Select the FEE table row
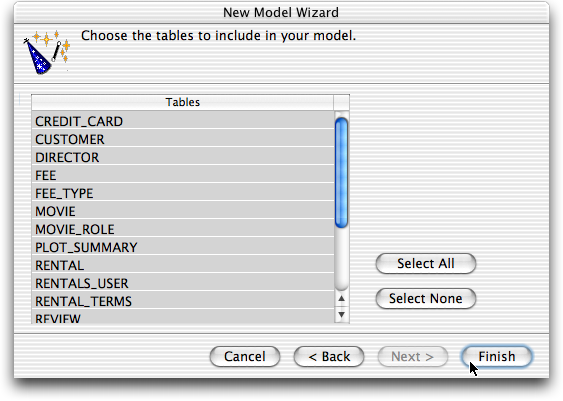563x401 pixels. [x=183, y=174]
